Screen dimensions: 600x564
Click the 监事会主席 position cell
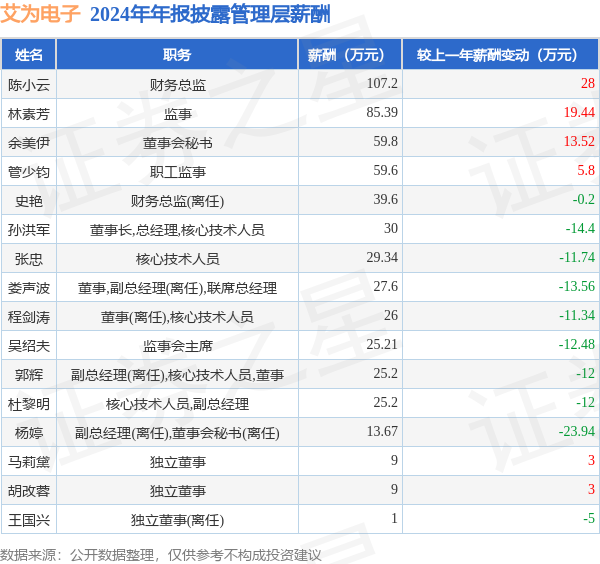point(178,346)
